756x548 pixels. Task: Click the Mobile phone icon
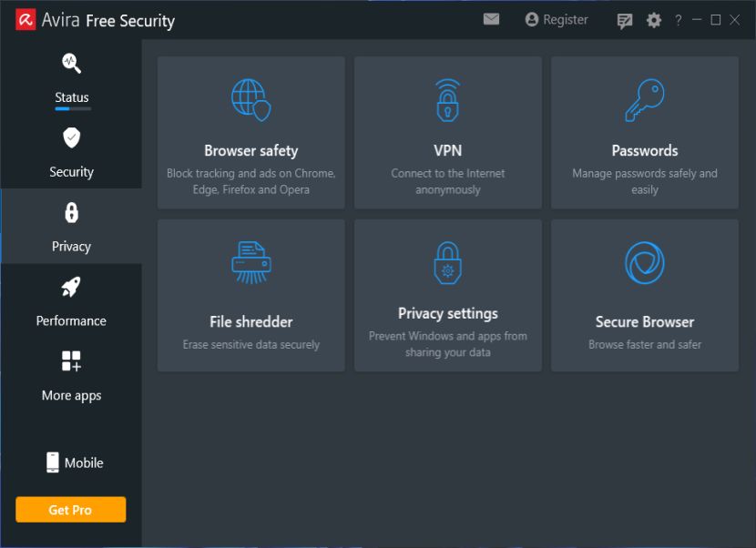tap(53, 462)
